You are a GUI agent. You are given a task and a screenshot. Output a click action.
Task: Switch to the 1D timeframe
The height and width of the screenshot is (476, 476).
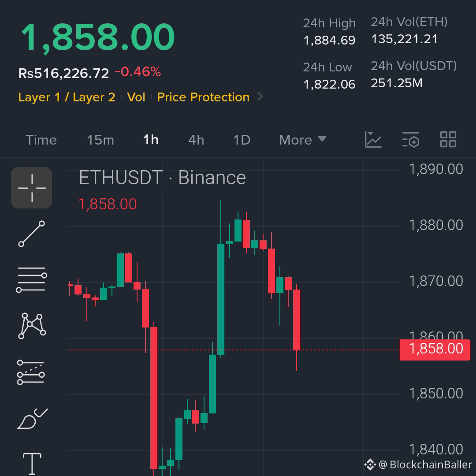(x=242, y=140)
